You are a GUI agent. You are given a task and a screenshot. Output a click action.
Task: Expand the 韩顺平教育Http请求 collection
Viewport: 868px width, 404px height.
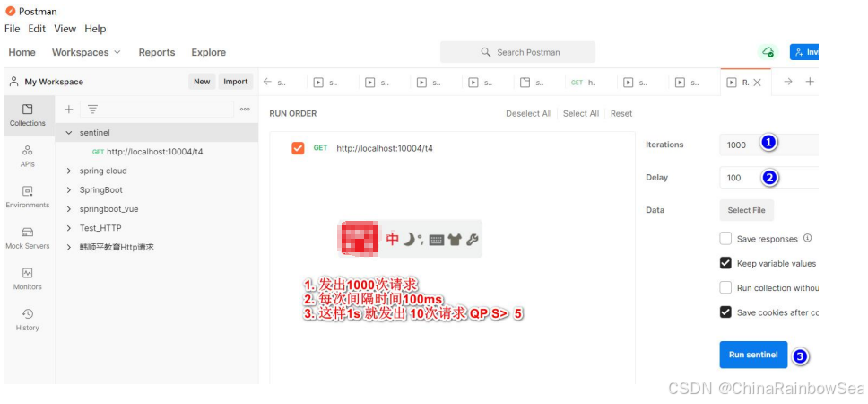[69, 247]
